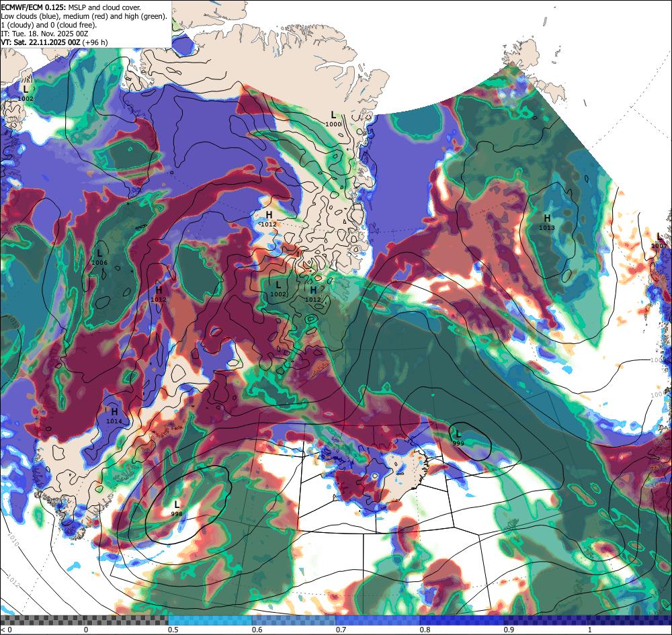Image resolution: width=672 pixels, height=635 pixels.
Task: Click the L 1007 low at the right edge
Action: pyautogui.click(x=659, y=241)
